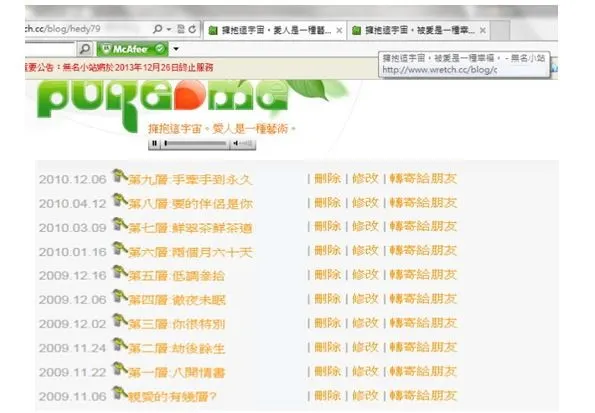Delete (刪除) the 第一層 post
The height and width of the screenshot is (413, 595).
(x=327, y=372)
